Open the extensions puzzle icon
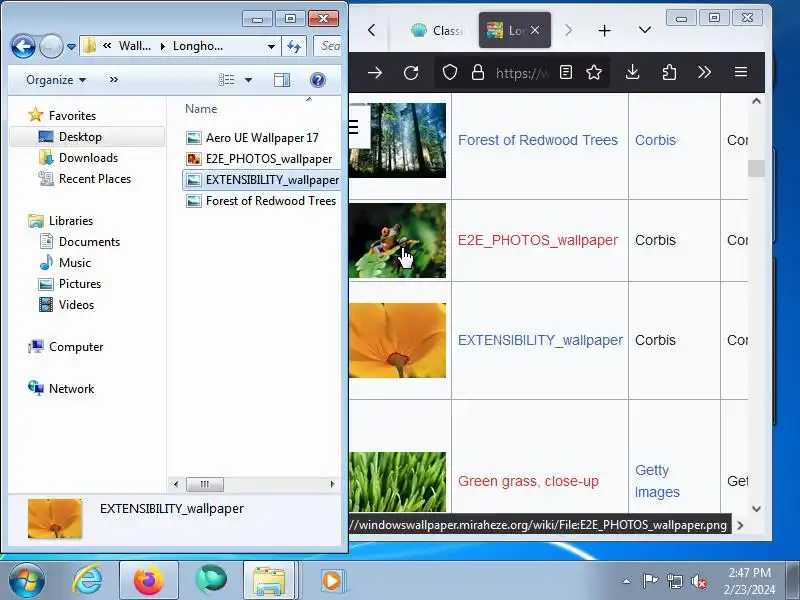 click(669, 72)
